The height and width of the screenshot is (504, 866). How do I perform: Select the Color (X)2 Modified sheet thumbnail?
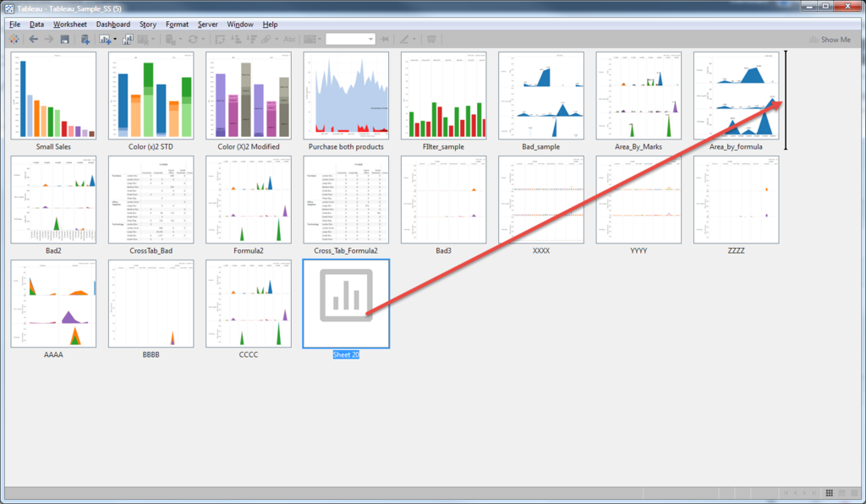click(x=249, y=96)
